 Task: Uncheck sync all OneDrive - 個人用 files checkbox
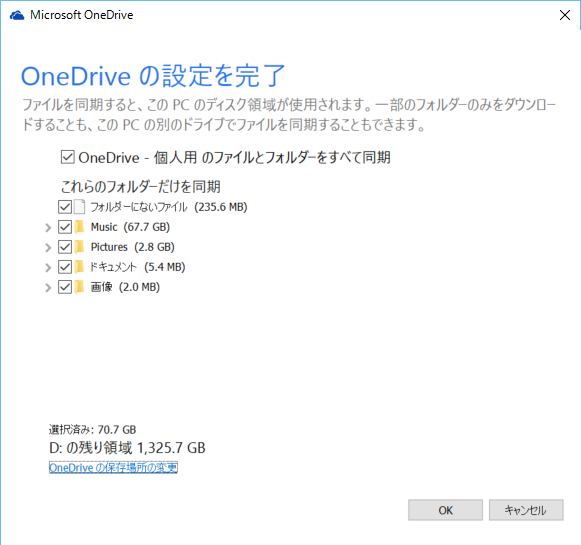click(68, 157)
